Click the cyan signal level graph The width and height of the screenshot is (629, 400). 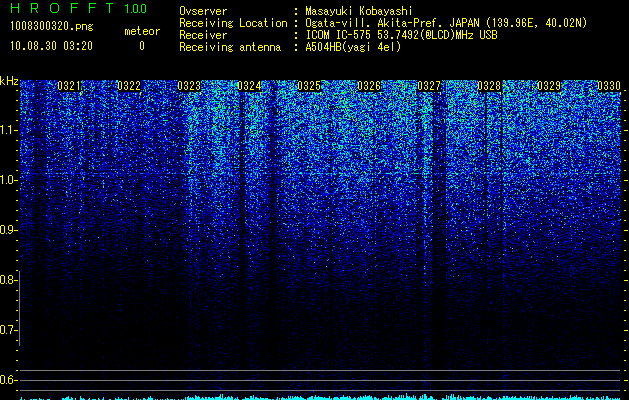321,397
